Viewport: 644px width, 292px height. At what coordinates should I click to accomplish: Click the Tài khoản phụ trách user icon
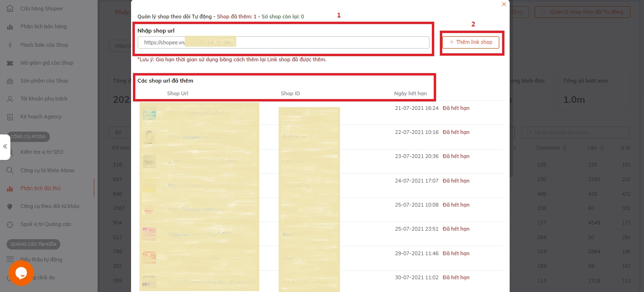pos(10,99)
